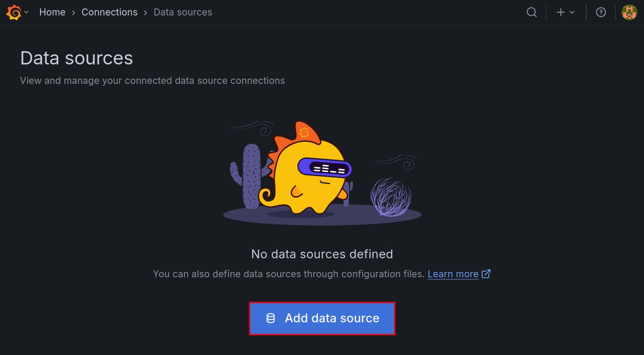This screenshot has width=644, height=355.
Task: Return to Connections from the breadcrumb trail
Action: 109,12
